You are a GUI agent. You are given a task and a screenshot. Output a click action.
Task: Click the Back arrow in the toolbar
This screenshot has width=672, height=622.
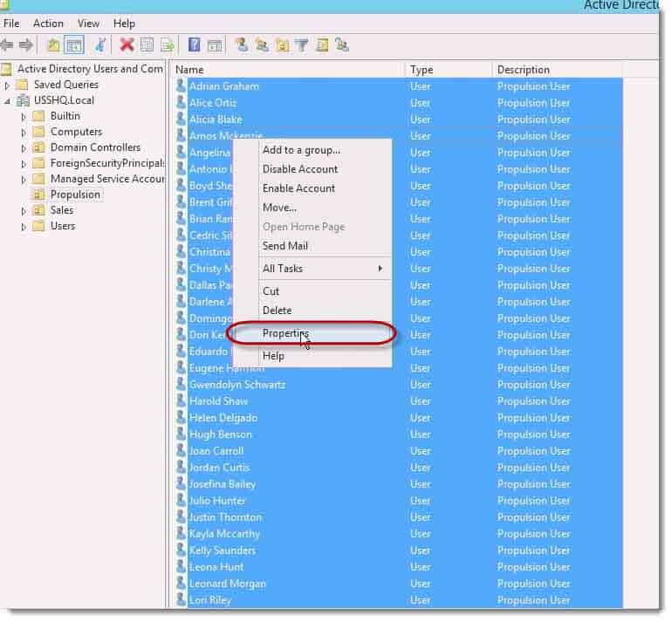[7, 44]
